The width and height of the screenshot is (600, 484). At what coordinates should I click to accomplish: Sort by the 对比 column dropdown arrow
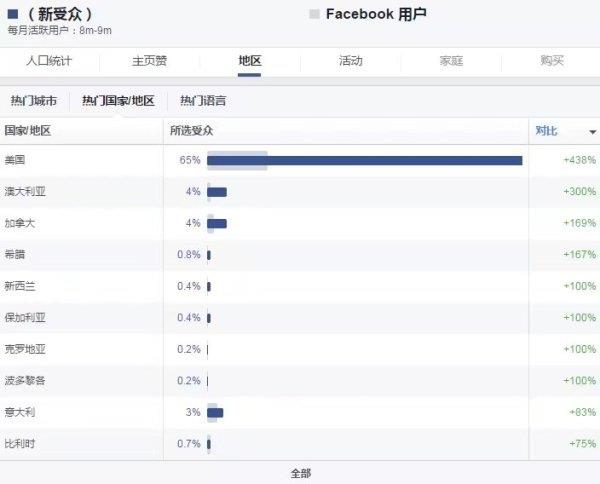pyautogui.click(x=592, y=131)
